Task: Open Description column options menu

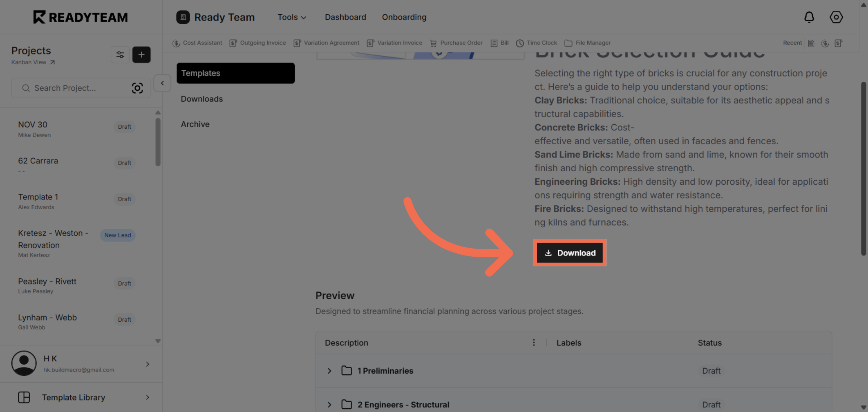Action: pos(534,343)
